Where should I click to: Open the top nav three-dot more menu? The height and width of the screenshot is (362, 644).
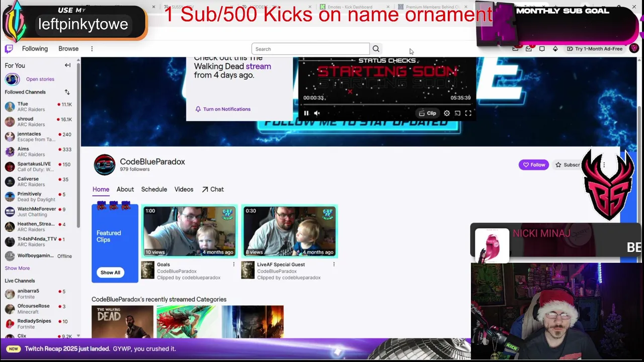pos(92,49)
